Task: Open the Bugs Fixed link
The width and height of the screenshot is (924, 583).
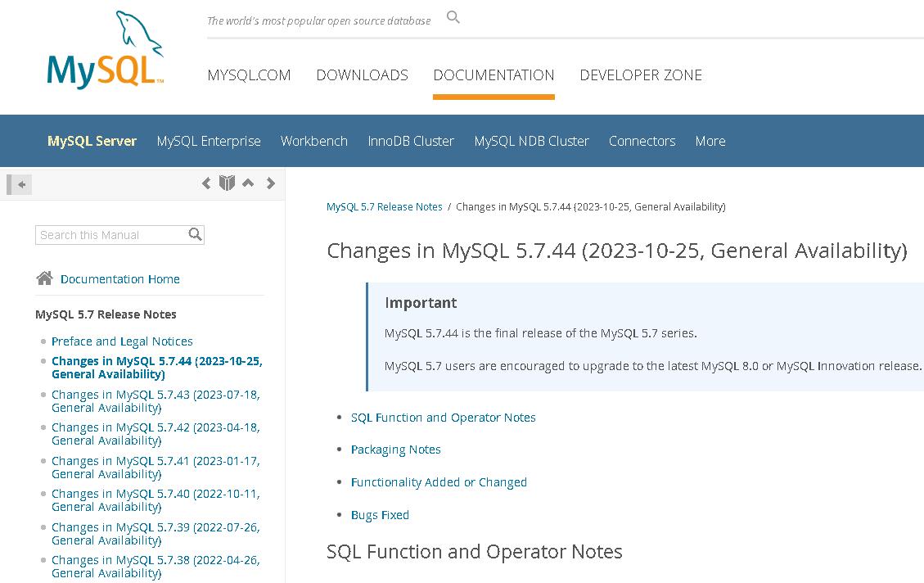Action: pos(380,514)
